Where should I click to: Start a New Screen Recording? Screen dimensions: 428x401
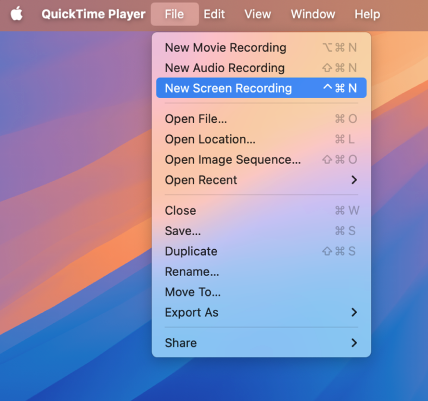click(x=261, y=88)
